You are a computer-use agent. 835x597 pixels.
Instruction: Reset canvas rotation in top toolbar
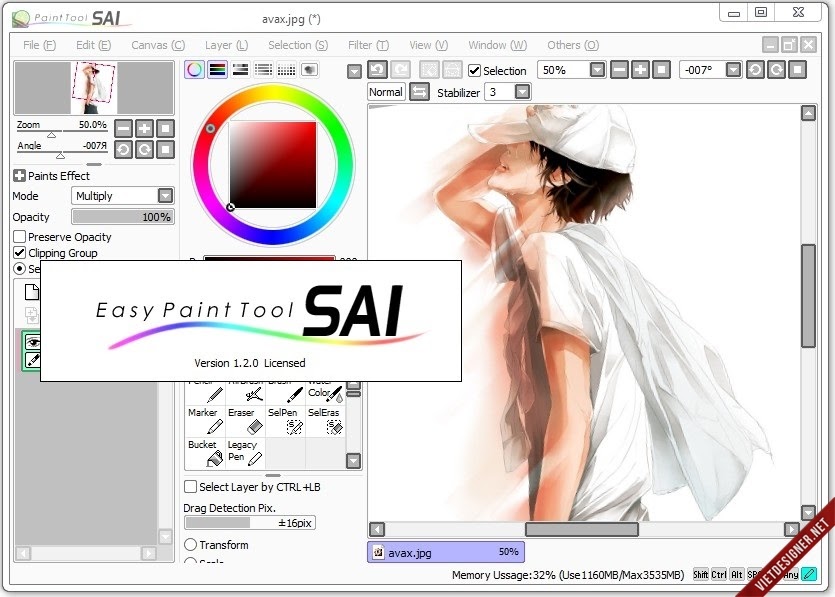(x=798, y=70)
